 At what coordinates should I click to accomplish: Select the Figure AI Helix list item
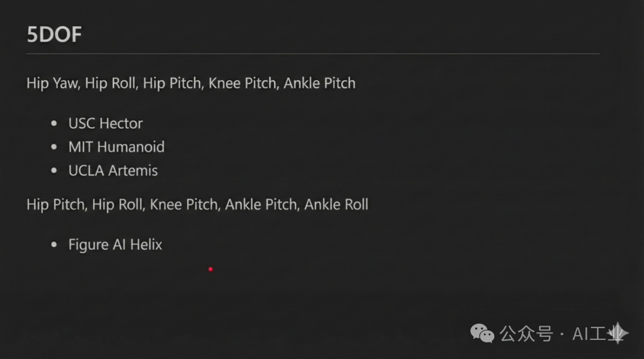pos(115,245)
